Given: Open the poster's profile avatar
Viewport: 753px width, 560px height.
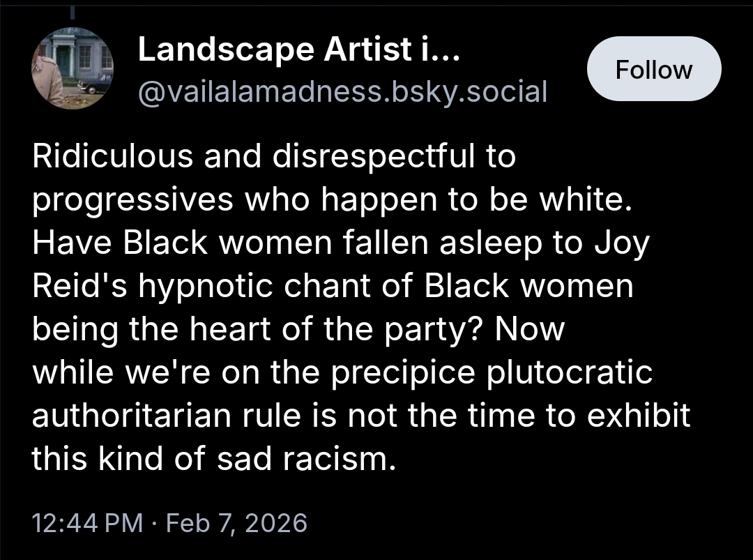Looking at the screenshot, I should 72,68.
